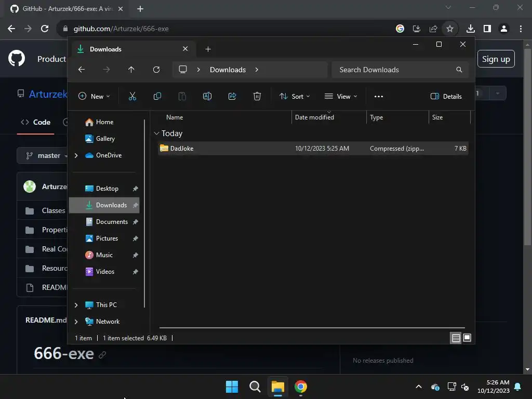Select Videos in the navigation pane
This screenshot has width=532, height=399.
(x=104, y=272)
